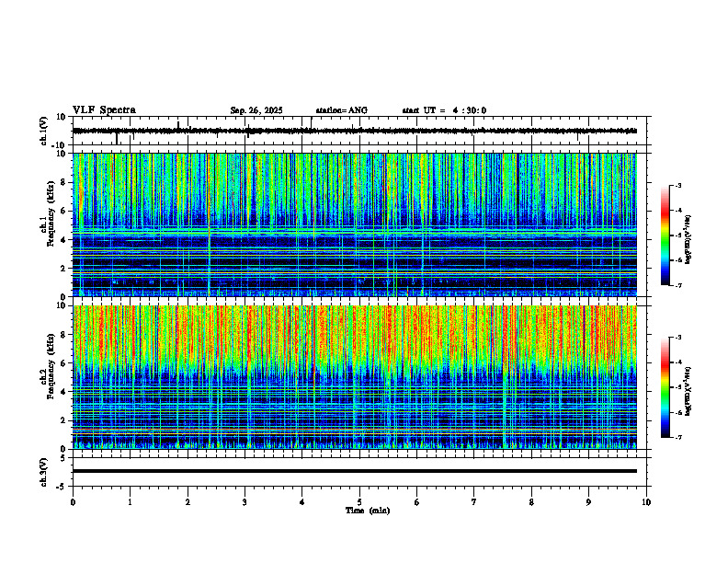Click the "7" tick on Time axis
Image resolution: width=728 pixels, height=563 pixels.
tap(474, 502)
